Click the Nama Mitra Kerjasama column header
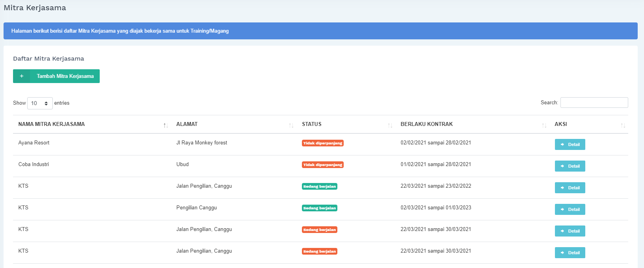644x268 pixels. [52, 124]
